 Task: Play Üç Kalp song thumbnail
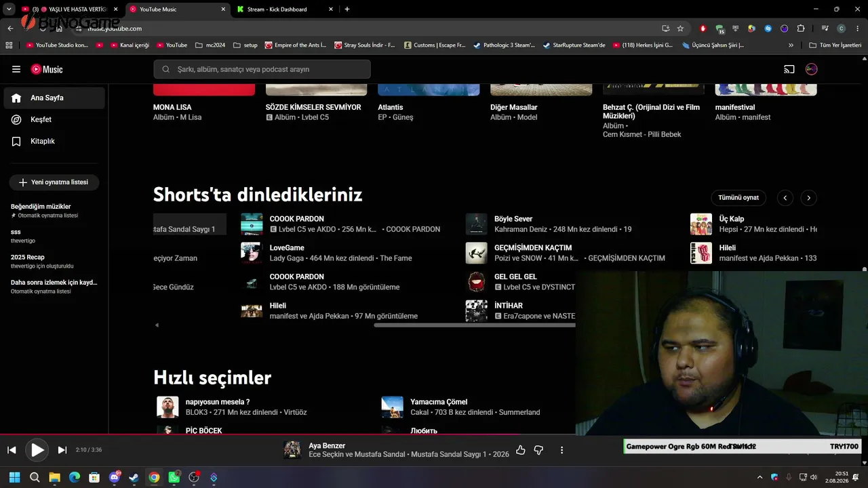click(x=701, y=224)
